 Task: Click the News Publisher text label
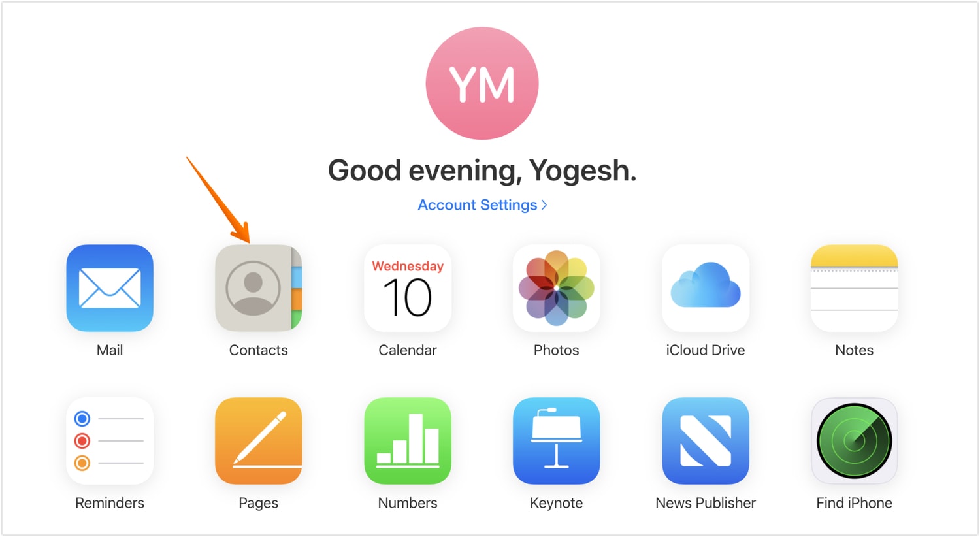pyautogui.click(x=706, y=503)
